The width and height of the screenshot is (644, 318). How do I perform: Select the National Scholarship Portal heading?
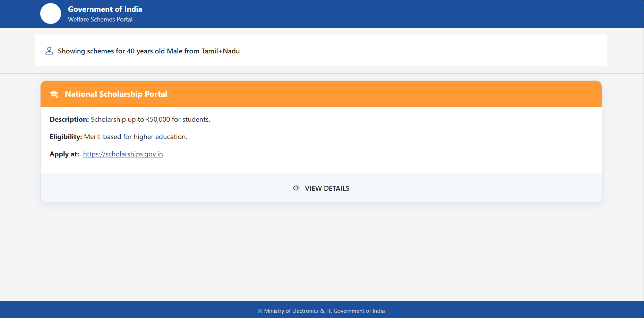(116, 94)
